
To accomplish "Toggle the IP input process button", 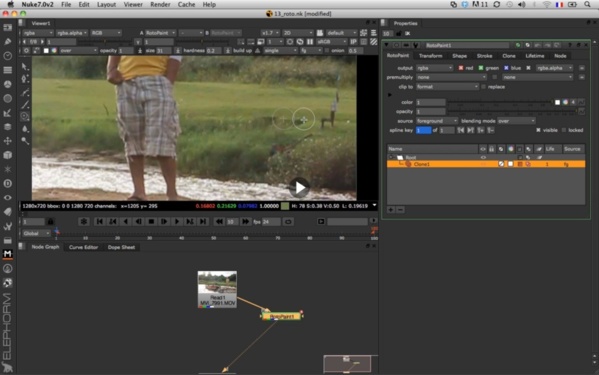I will click(x=354, y=42).
